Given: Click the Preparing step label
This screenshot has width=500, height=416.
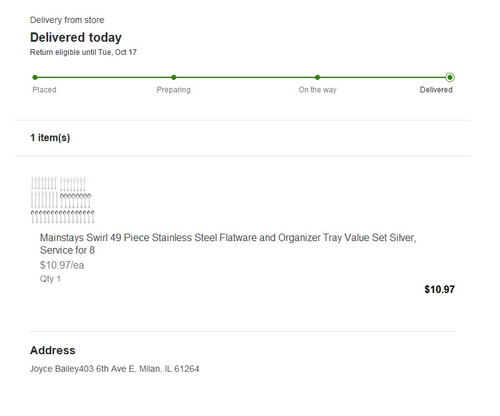Looking at the screenshot, I should point(174,90).
